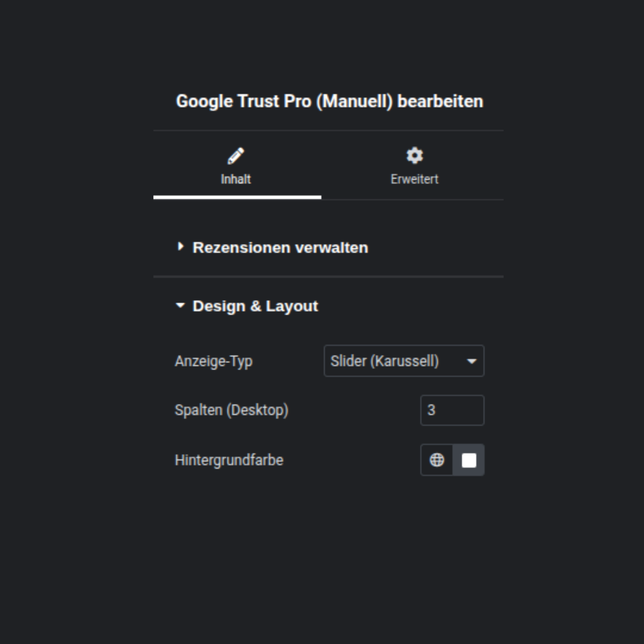
Task: Click the gear icon above Erweitert
Action: (414, 155)
